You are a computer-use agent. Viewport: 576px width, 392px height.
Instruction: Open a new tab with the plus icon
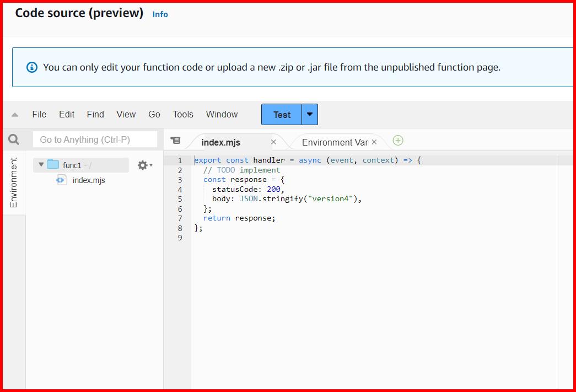398,141
